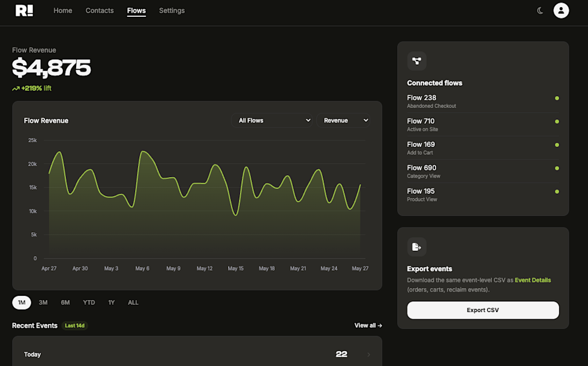The height and width of the screenshot is (366, 588).
Task: Click the Apr 27 axis label
Action: (49, 269)
